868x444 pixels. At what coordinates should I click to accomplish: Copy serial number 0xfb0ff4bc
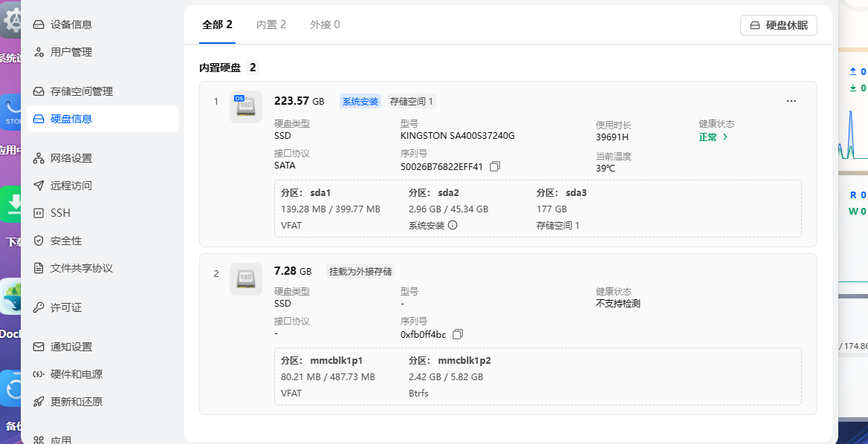click(458, 334)
